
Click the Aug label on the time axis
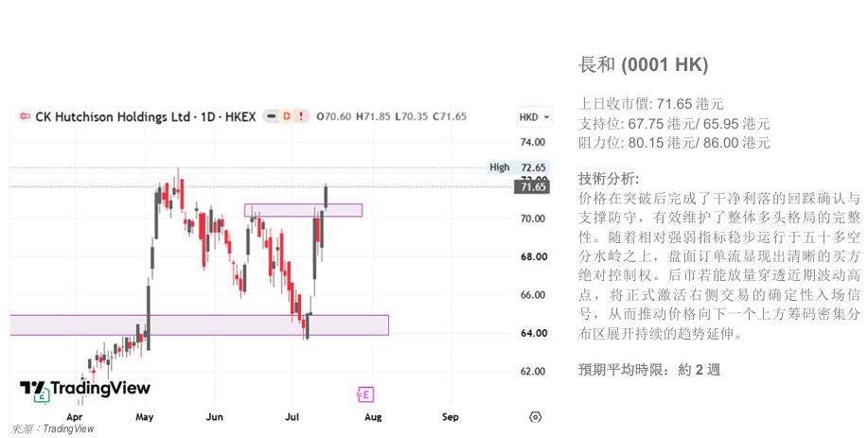click(x=373, y=417)
